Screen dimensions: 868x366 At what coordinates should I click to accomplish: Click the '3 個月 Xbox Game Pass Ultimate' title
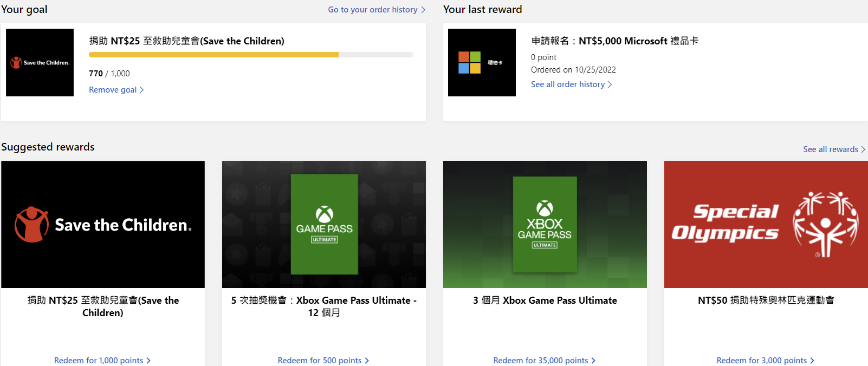click(x=545, y=300)
